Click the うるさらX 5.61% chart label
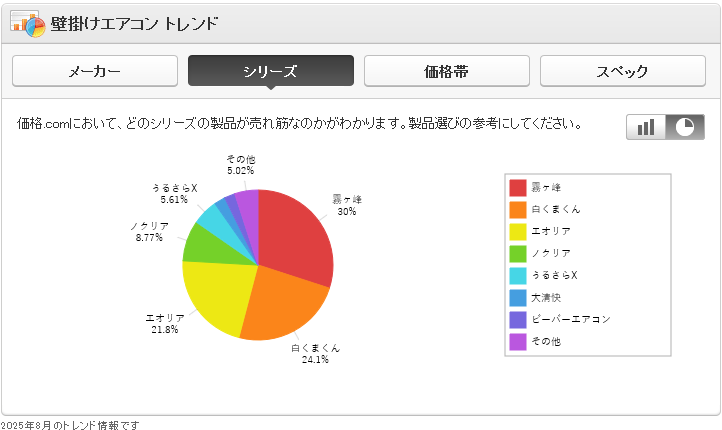The image size is (722, 430). [x=175, y=194]
